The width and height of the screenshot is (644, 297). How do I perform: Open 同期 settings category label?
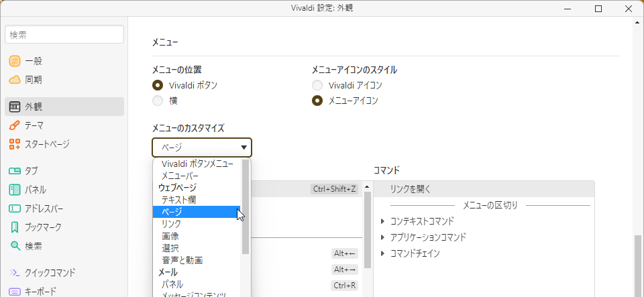coord(34,80)
